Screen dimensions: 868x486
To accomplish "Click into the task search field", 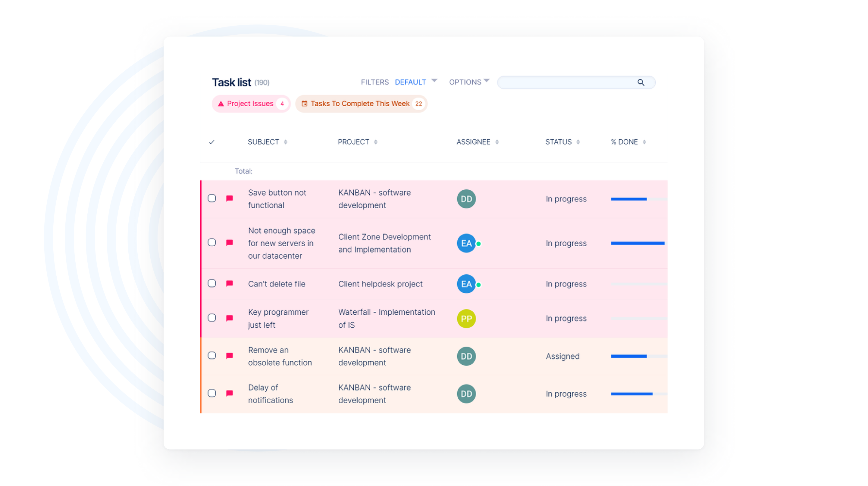I will [x=566, y=83].
